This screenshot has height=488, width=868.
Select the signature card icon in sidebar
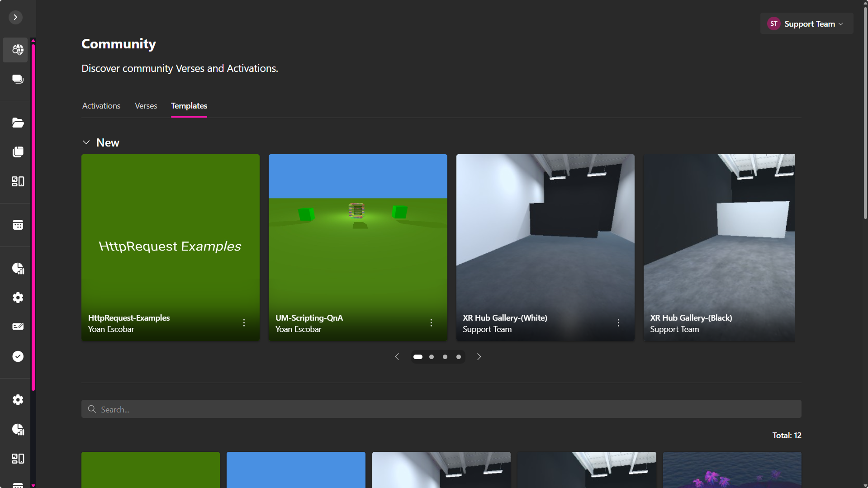pos(18,327)
